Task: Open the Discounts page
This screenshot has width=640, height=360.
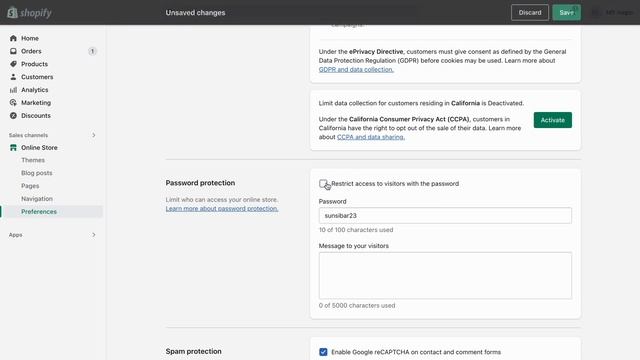Action: pyautogui.click(x=36, y=116)
